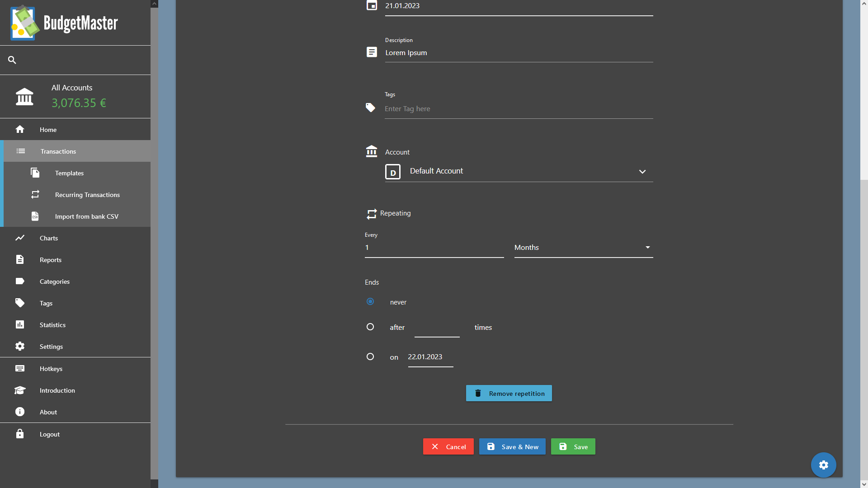Image resolution: width=868 pixels, height=488 pixels.
Task: Open the Hotkeys menu item
Action: tap(75, 368)
